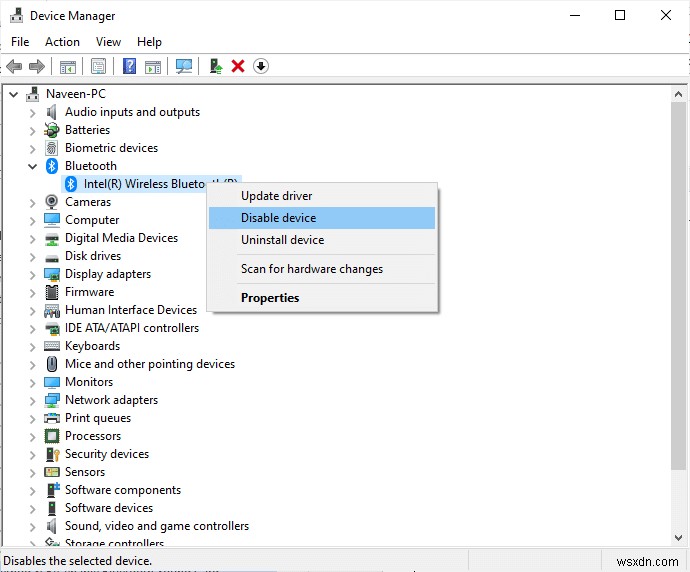
Task: Collapse the Bluetooth category
Action: coord(33,166)
